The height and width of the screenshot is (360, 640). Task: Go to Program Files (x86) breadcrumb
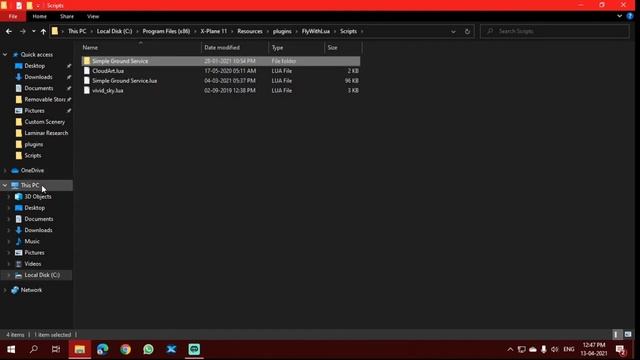click(166, 31)
